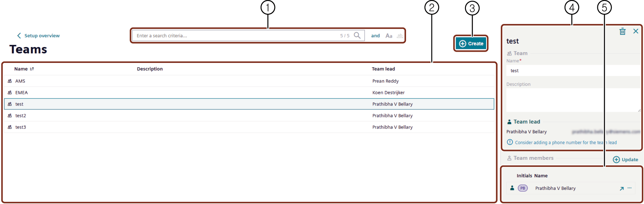644x204 pixels.
Task: Click the search magnifier icon
Action: pyautogui.click(x=357, y=36)
